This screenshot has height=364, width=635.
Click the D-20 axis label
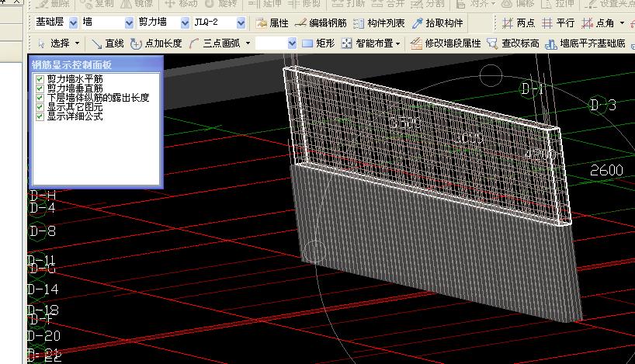(44, 335)
